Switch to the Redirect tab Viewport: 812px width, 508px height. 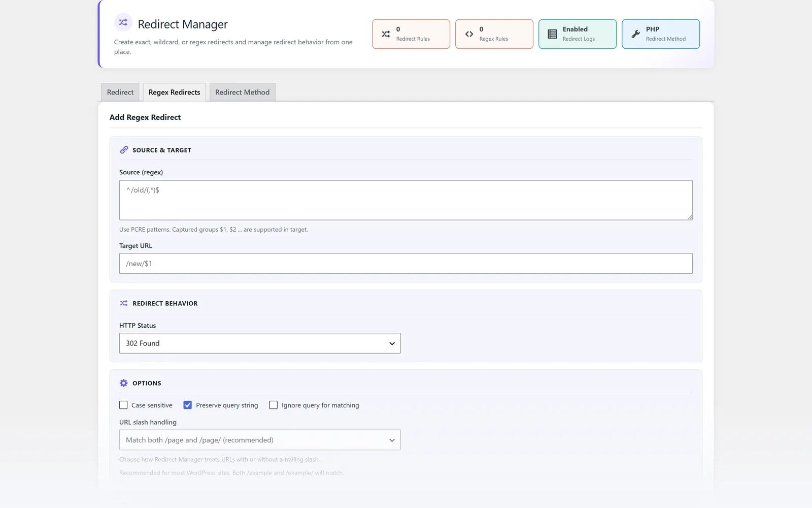point(120,92)
